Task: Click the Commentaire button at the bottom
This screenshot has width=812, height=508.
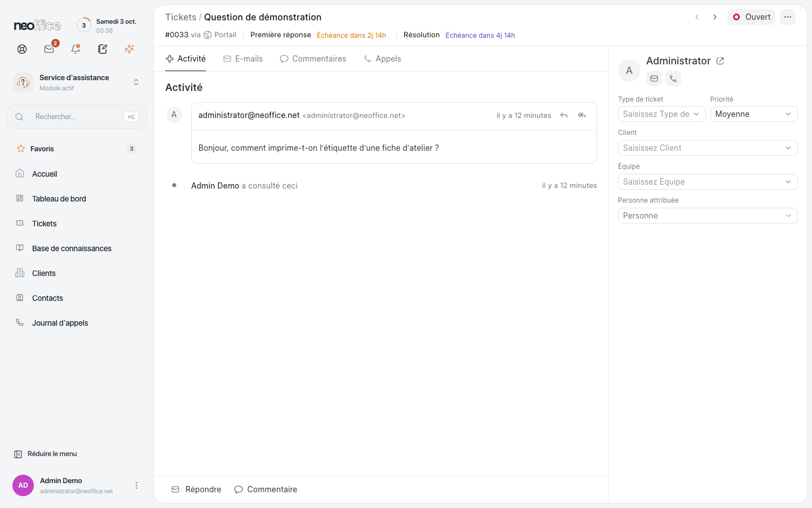Action: point(266,489)
